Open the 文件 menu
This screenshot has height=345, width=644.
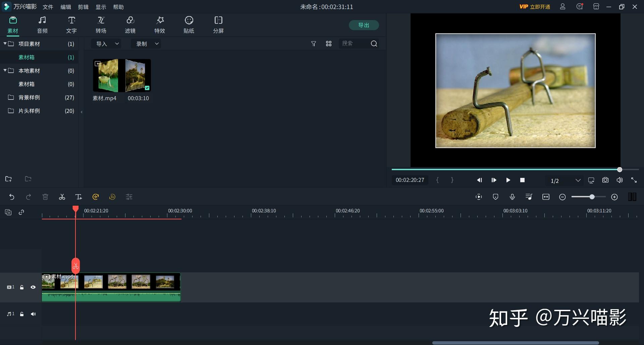tap(48, 7)
